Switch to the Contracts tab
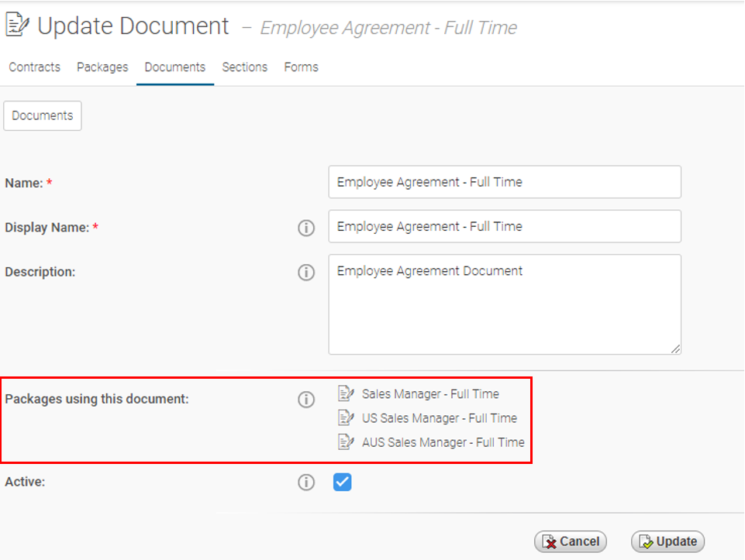 34,67
